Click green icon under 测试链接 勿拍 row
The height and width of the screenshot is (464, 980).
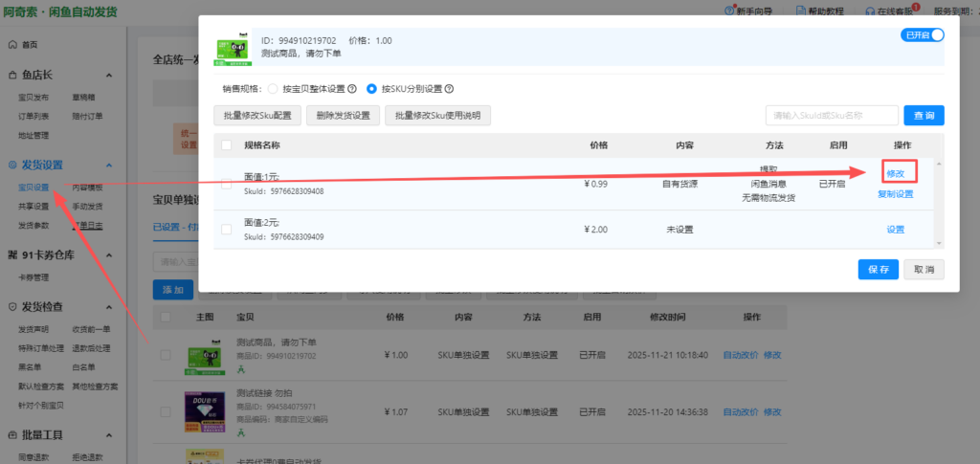click(241, 432)
